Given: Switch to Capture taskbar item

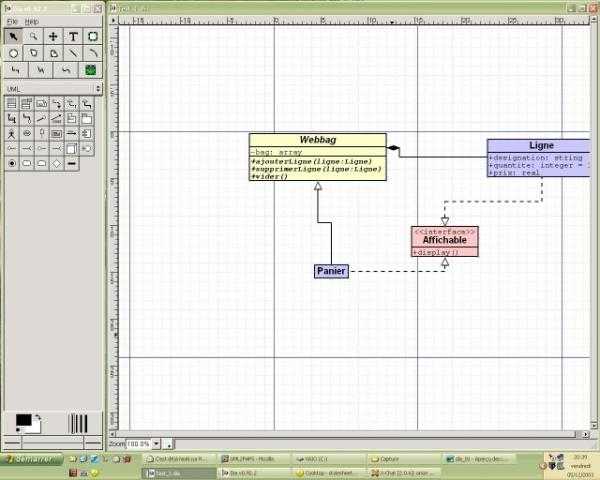Looking at the screenshot, I should 404,459.
